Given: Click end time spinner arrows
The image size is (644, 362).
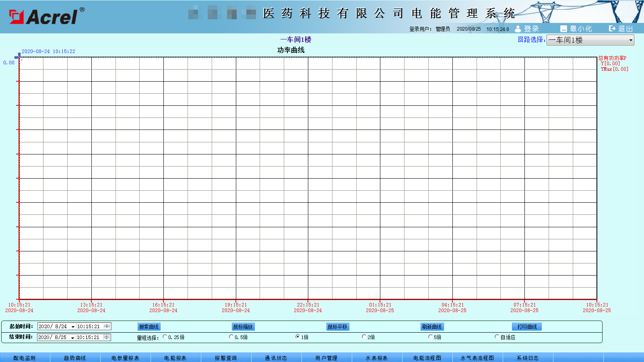Looking at the screenshot, I should (107, 337).
